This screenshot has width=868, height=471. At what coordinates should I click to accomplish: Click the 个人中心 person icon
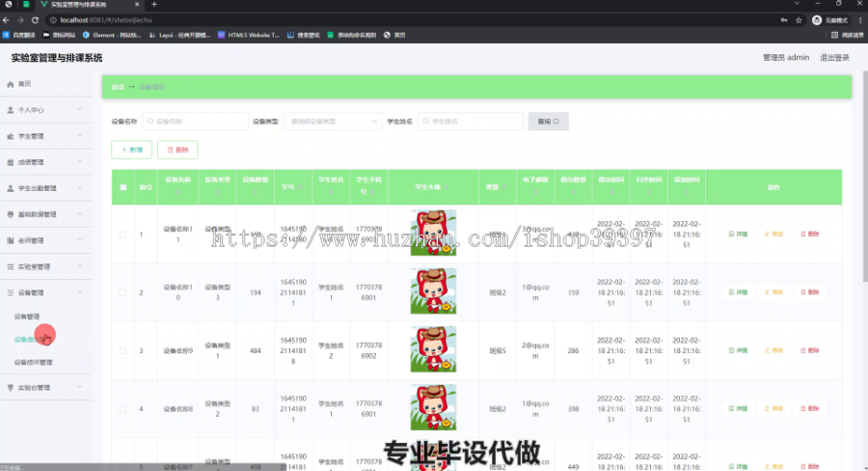tap(10, 110)
